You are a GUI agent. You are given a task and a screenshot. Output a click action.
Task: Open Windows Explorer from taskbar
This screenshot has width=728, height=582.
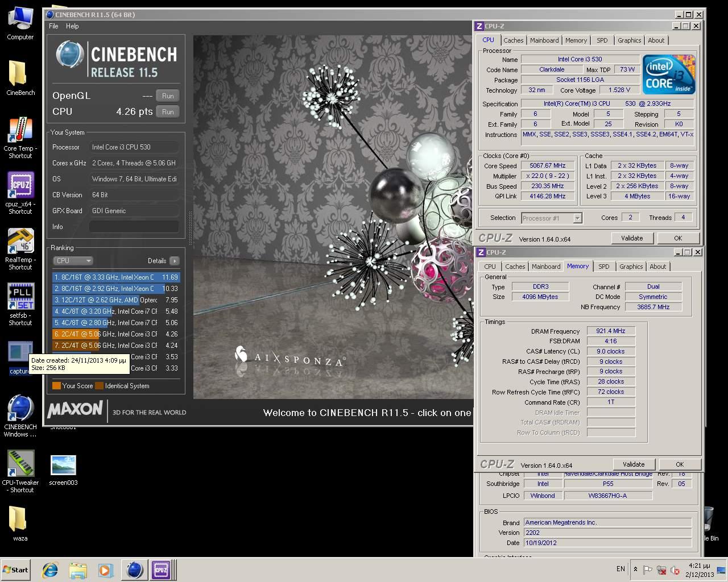pyautogui.click(x=78, y=569)
